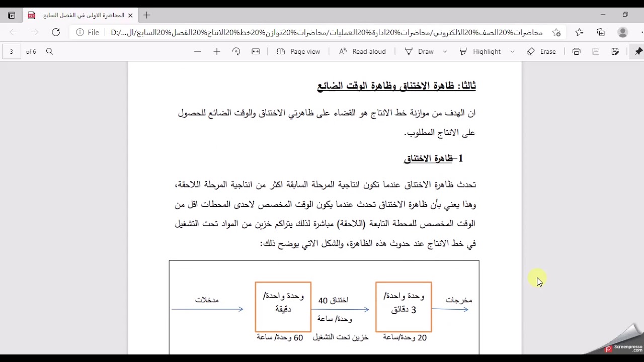644x362 pixels.
Task: Open the Favorites list
Action: (580, 32)
